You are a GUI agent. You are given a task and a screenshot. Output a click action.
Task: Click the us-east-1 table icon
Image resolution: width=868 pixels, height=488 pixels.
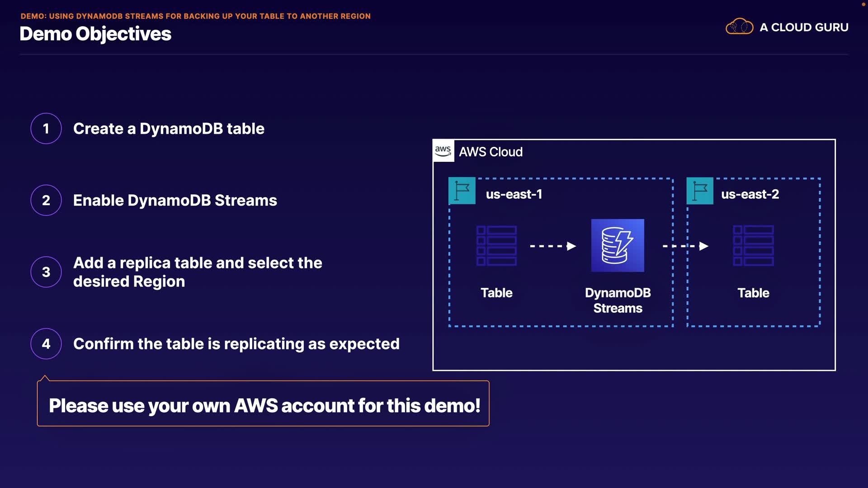click(496, 245)
